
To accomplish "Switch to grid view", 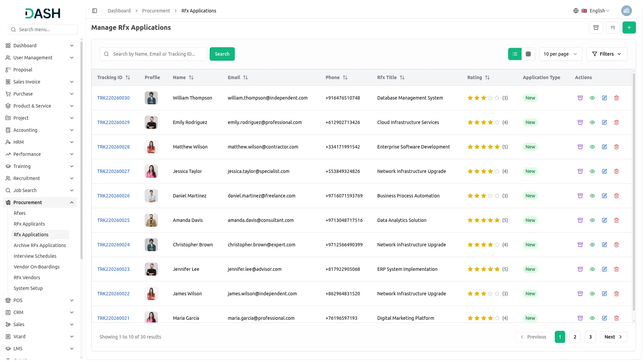I will pyautogui.click(x=528, y=54).
